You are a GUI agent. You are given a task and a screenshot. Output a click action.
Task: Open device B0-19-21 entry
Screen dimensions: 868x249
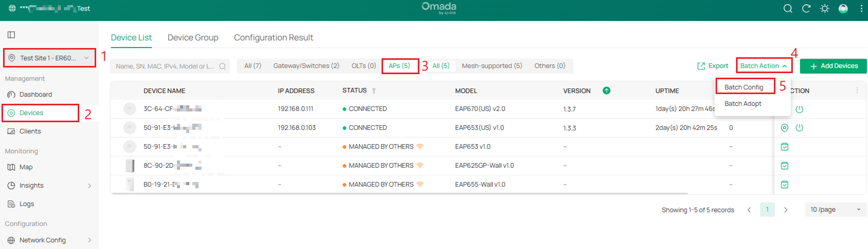(x=171, y=184)
